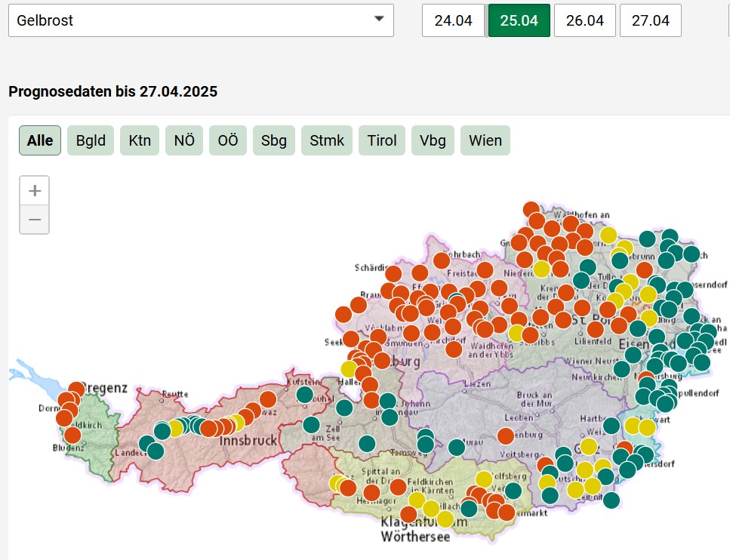
Task: Select the Alle region filter
Action: click(x=40, y=140)
